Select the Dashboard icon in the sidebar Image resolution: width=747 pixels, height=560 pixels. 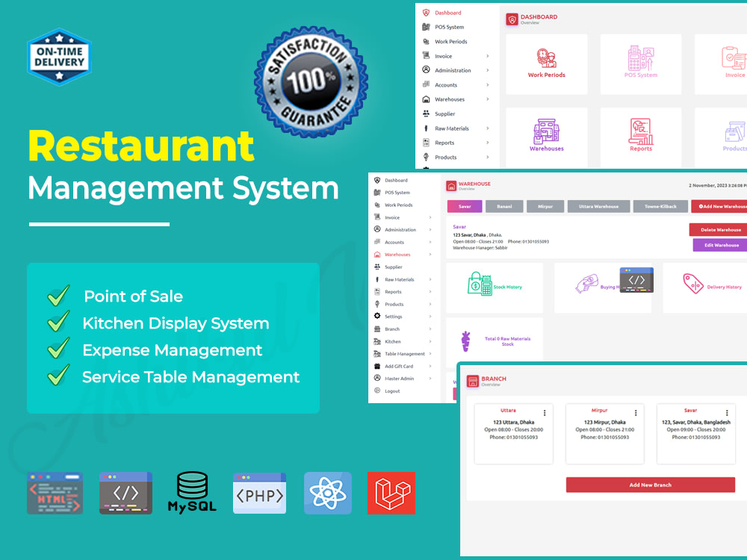coord(376,180)
